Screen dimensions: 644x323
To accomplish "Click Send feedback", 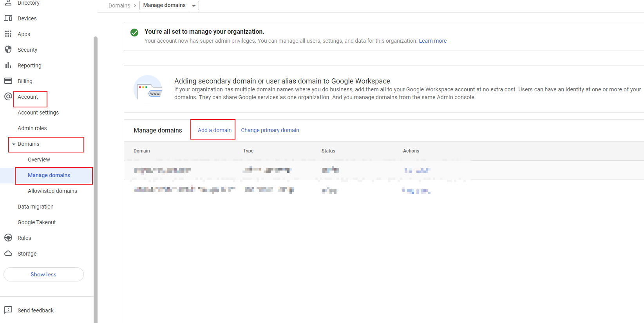I will coord(36,310).
